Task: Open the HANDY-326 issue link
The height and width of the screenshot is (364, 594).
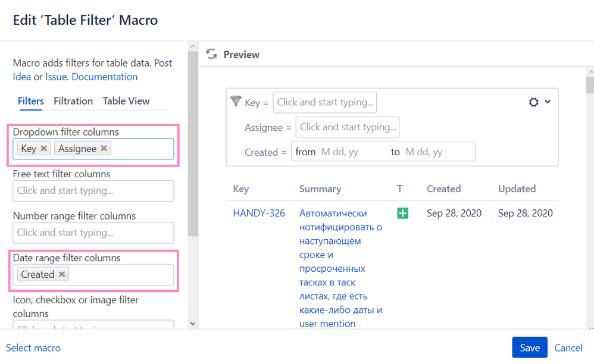Action: point(259,213)
